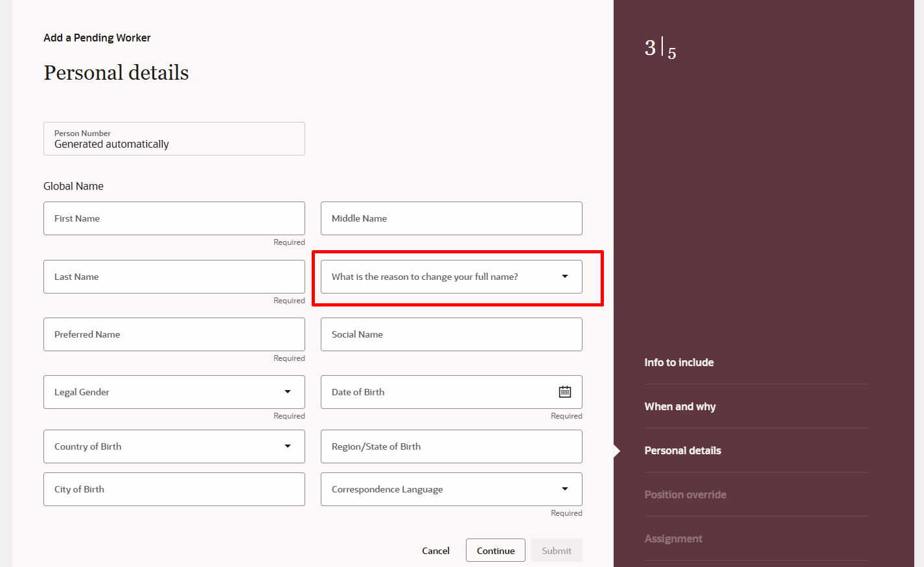924x567 pixels.
Task: Focus the Last Name field
Action: (x=174, y=277)
